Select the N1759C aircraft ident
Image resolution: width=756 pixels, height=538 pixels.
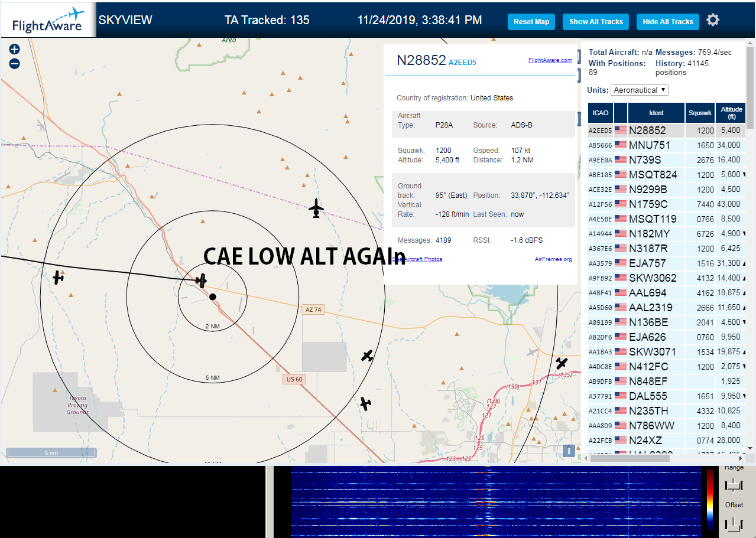648,204
